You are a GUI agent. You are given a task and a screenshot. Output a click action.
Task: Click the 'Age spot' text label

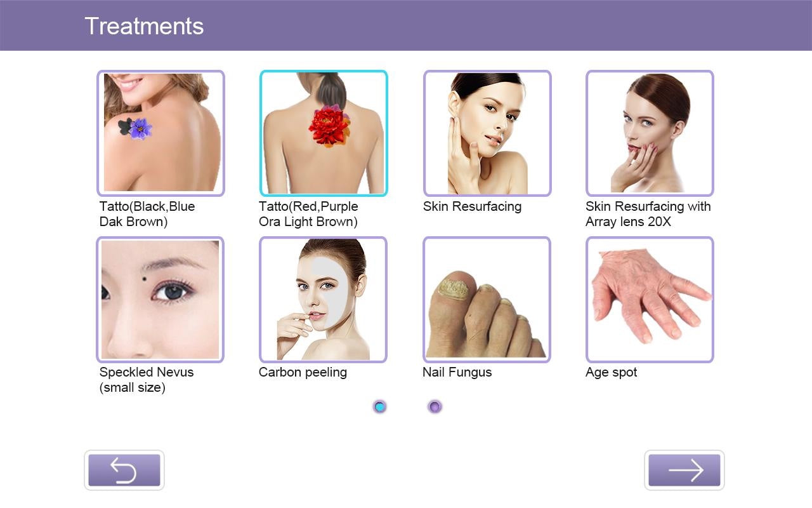(x=612, y=373)
